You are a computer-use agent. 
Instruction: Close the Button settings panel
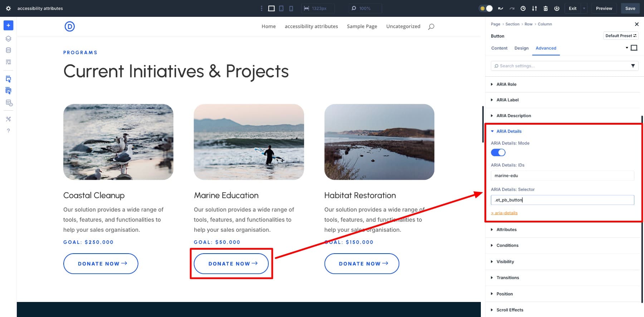point(636,24)
